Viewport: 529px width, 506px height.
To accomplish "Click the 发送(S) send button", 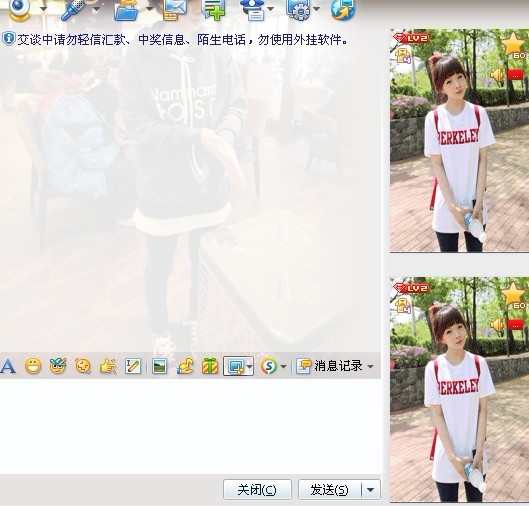I will coord(330,489).
